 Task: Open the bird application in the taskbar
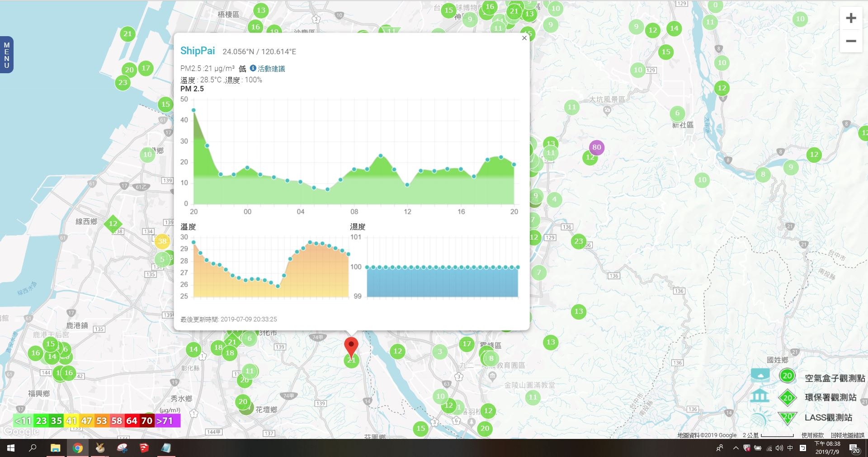(100, 448)
